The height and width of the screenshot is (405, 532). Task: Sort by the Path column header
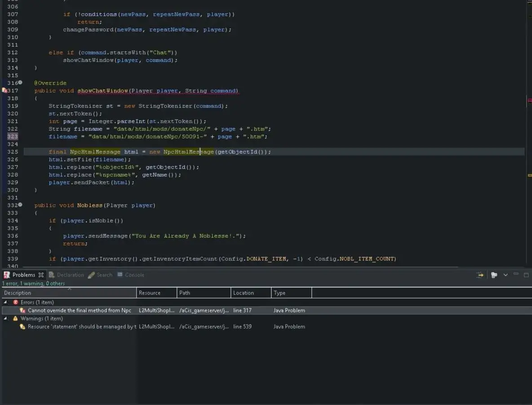pos(204,293)
